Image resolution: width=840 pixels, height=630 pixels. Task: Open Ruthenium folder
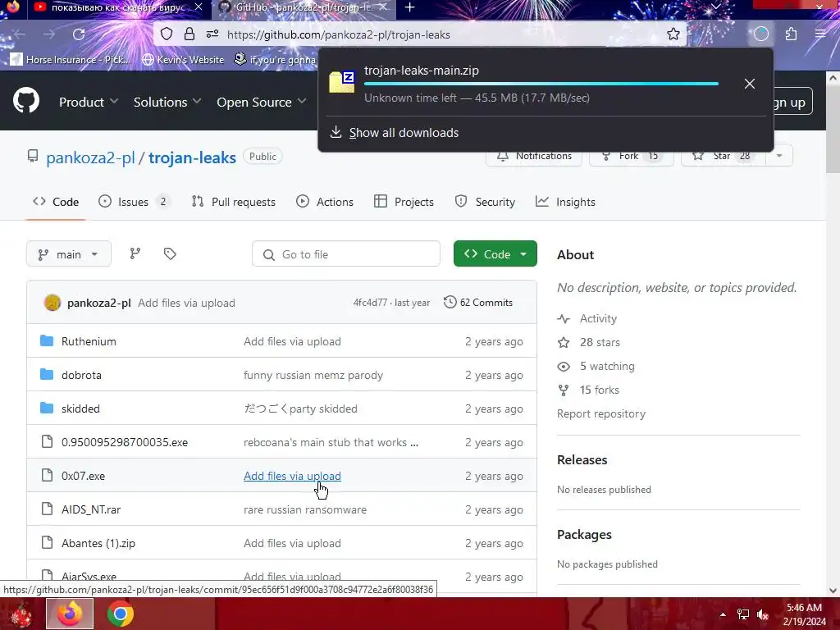coord(89,341)
